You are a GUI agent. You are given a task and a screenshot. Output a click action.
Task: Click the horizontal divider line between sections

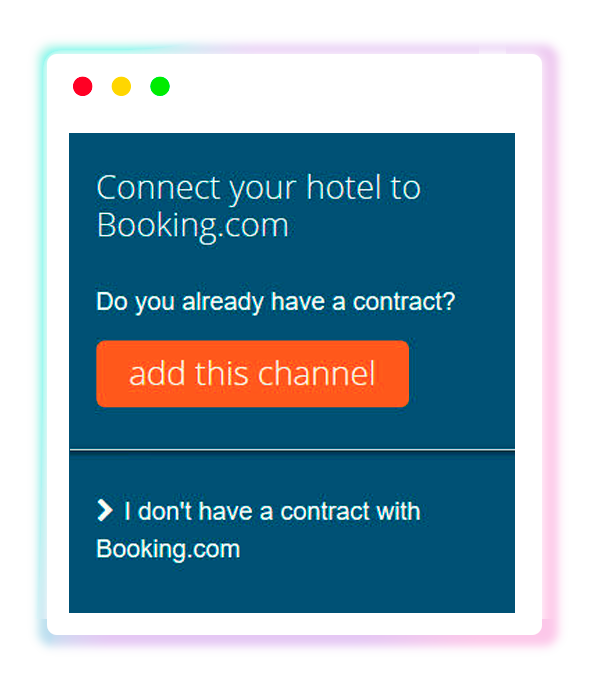pyautogui.click(x=292, y=450)
